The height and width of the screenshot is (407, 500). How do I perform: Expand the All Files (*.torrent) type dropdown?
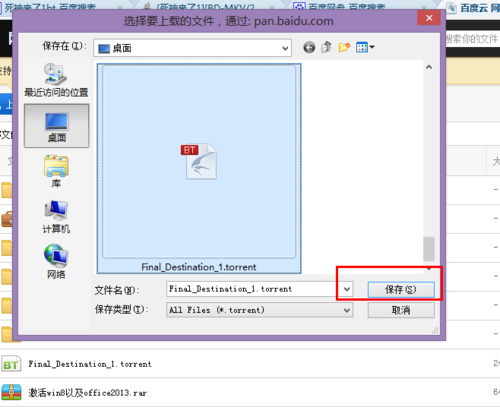260,310
